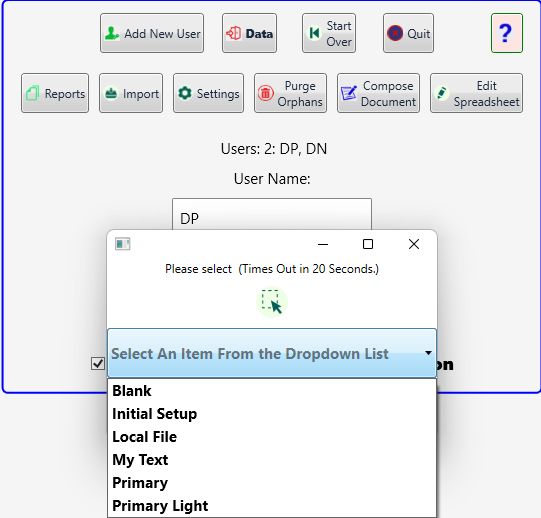Click the Edit Spreadsheet pencil button

[x=476, y=93]
